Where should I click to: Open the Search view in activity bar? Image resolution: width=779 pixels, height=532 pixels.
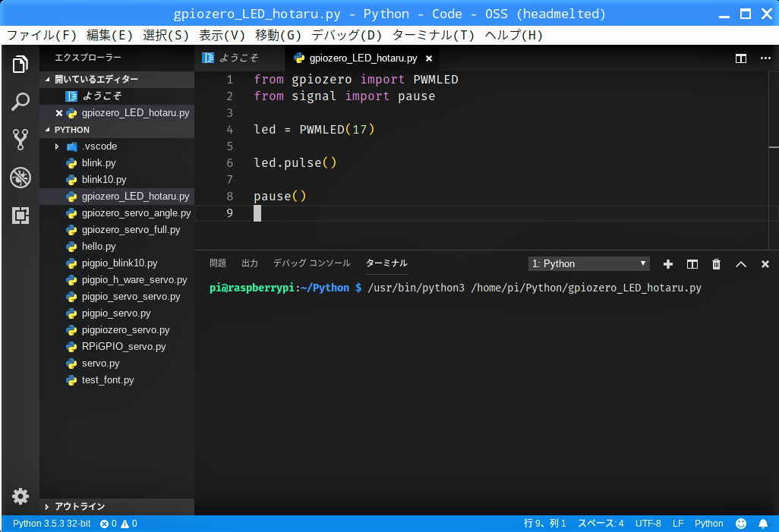(x=20, y=102)
